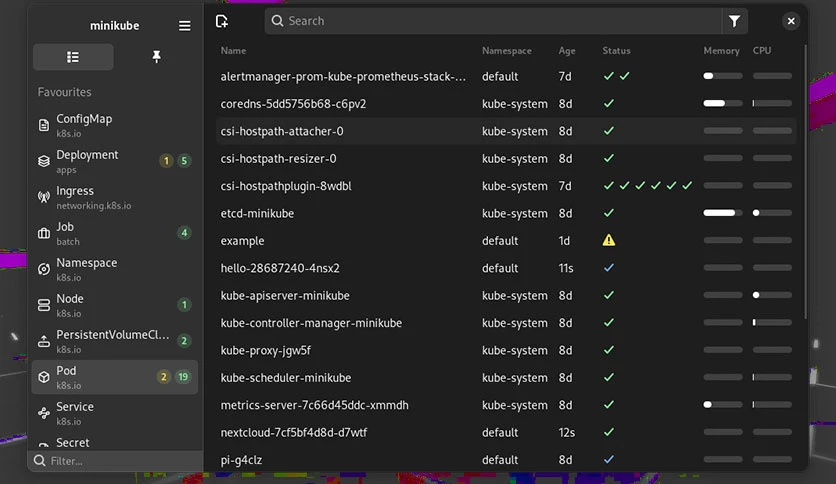Click the pod list vertical scrollbar
This screenshot has height=484, width=836.
(805, 181)
